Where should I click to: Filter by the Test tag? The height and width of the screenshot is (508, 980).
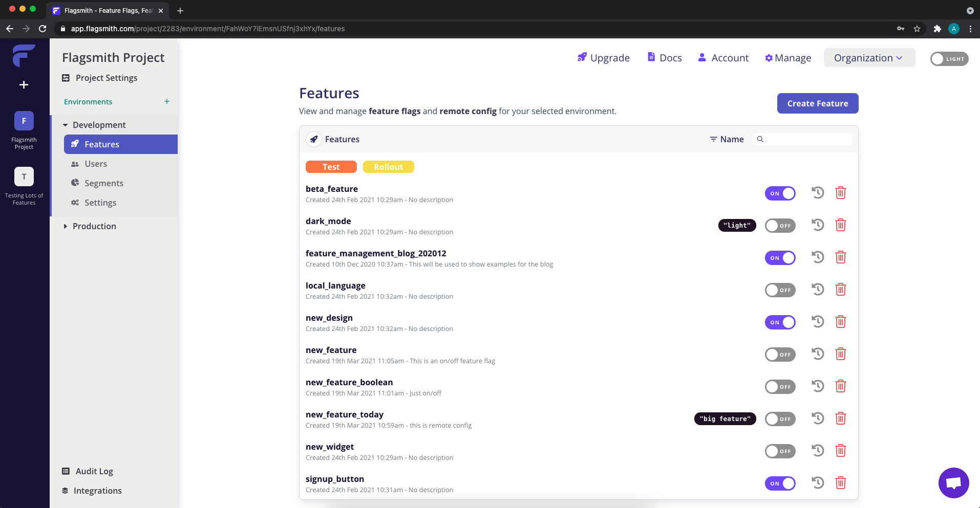[331, 167]
